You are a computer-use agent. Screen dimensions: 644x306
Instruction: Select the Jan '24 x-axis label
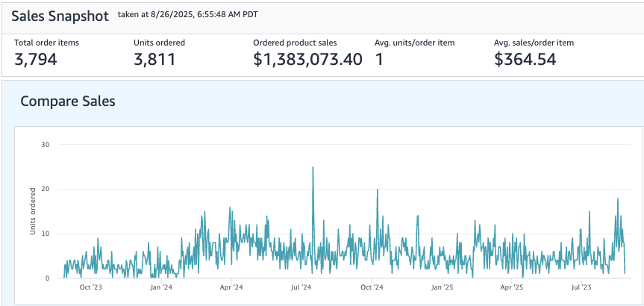160,287
